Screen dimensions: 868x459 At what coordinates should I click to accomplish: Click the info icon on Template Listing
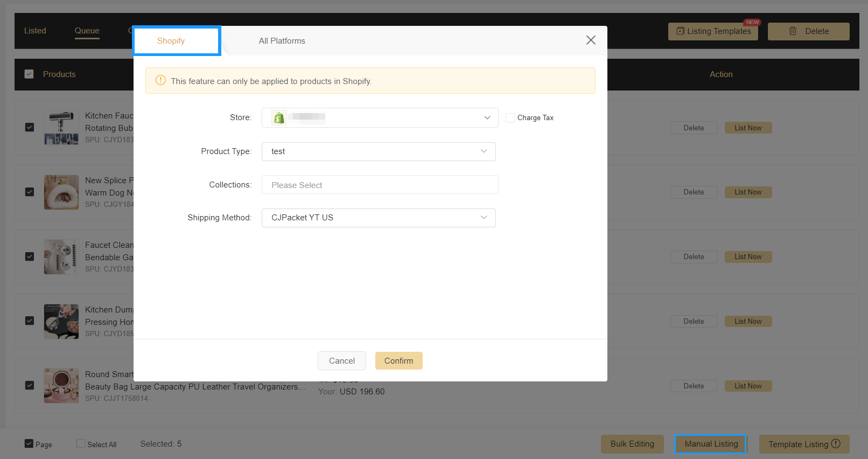(836, 444)
